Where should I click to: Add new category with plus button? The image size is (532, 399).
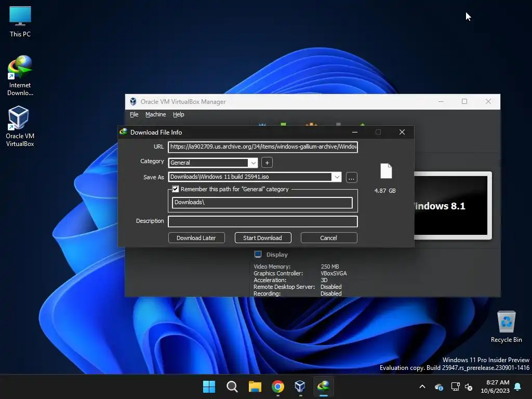[267, 163]
